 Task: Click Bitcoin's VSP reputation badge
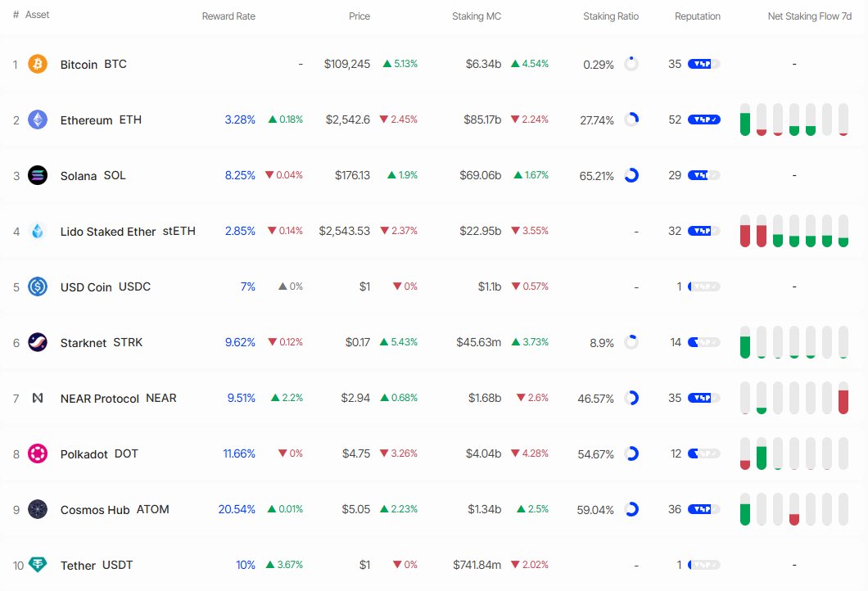pyautogui.click(x=703, y=64)
